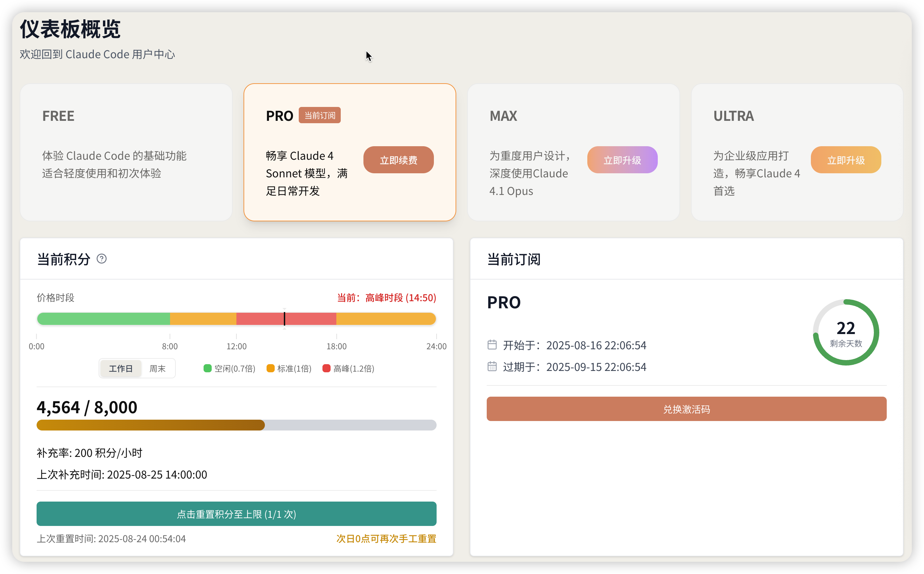The width and height of the screenshot is (924, 574).
Task: Click the FREE plan description text
Action: pos(114,164)
